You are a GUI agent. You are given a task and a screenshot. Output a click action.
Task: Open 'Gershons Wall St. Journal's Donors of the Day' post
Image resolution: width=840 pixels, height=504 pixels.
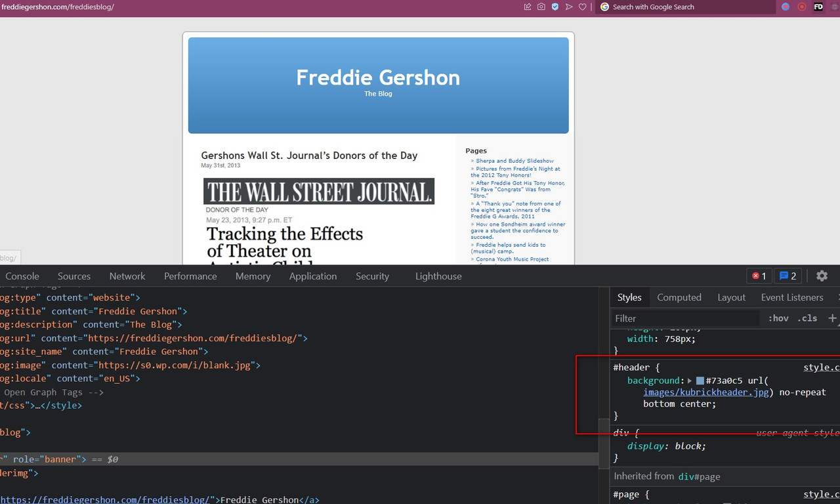pos(309,156)
